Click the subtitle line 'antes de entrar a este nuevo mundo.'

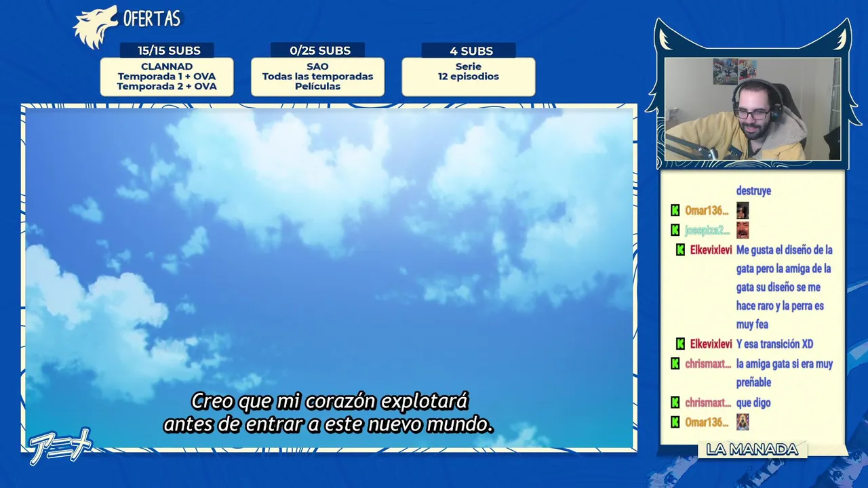pos(328,425)
